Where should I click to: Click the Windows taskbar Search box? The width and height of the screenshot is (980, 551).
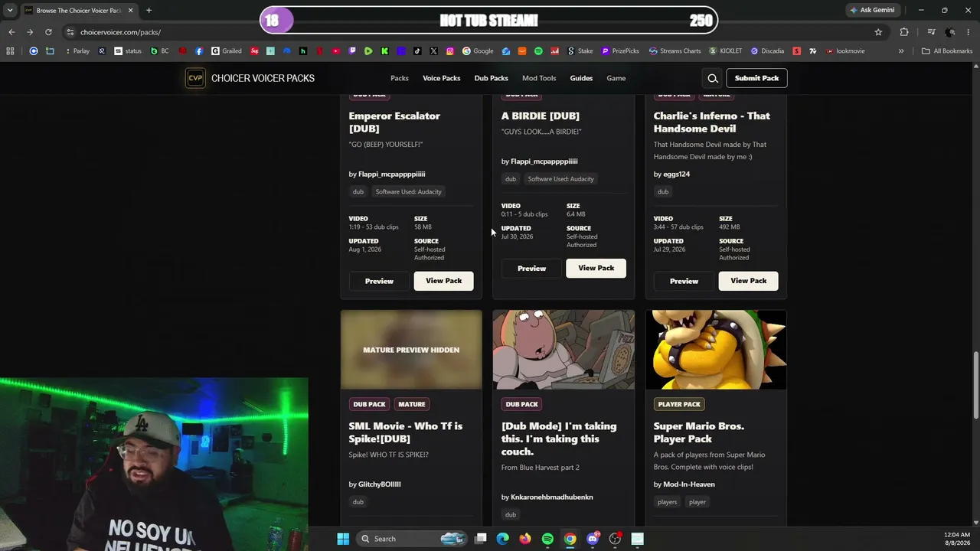(411, 539)
